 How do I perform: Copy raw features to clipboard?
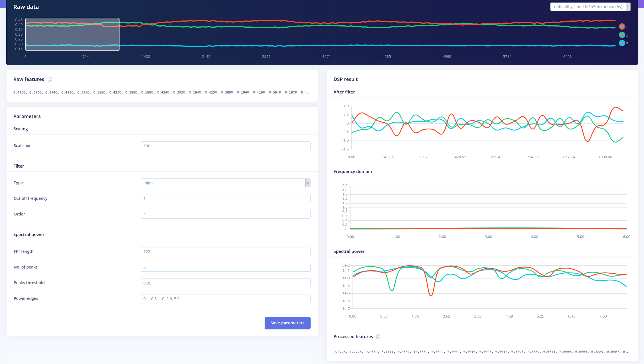(x=50, y=79)
